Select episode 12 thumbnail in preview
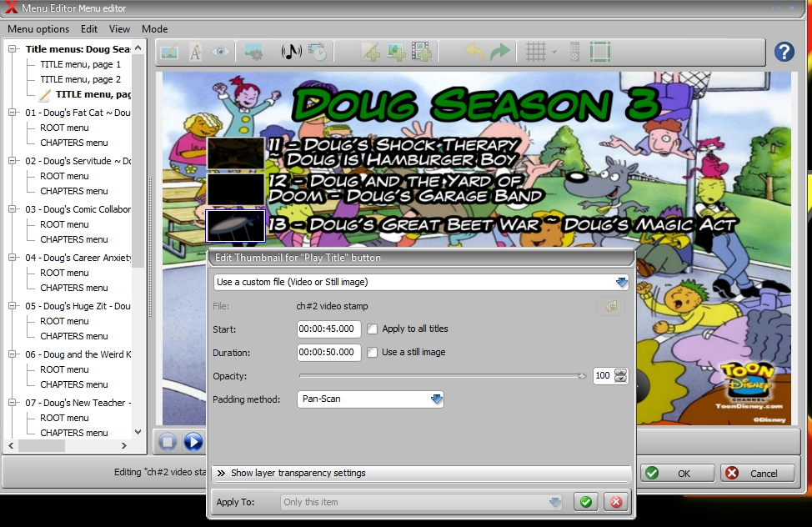This screenshot has height=527, width=812. pos(236,189)
